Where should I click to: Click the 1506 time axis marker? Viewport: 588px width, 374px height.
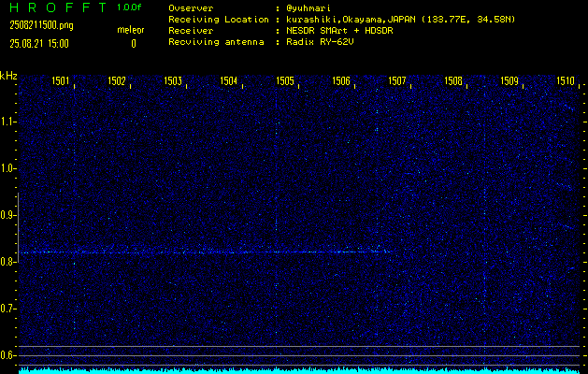[x=341, y=81]
